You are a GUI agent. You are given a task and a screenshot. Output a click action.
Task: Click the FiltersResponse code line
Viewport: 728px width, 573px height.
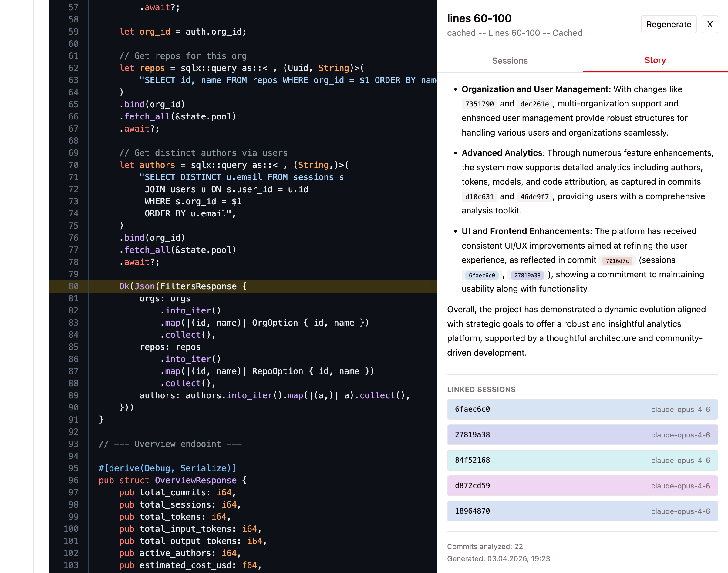click(x=183, y=286)
